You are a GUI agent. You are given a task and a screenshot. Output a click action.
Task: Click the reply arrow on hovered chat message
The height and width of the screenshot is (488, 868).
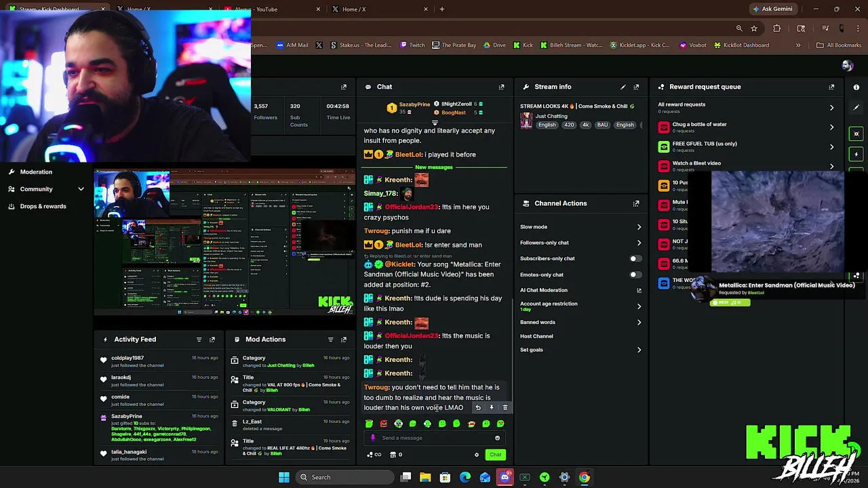(478, 407)
